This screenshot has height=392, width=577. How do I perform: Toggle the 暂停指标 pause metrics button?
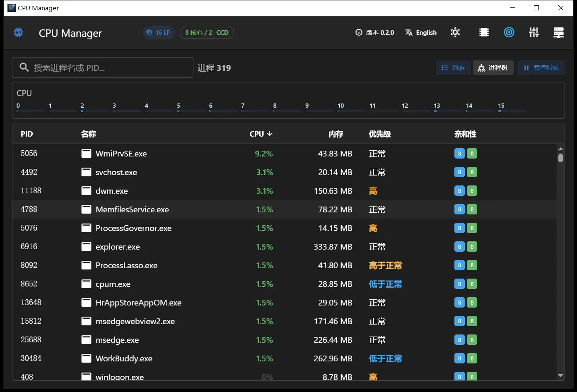[x=541, y=68]
